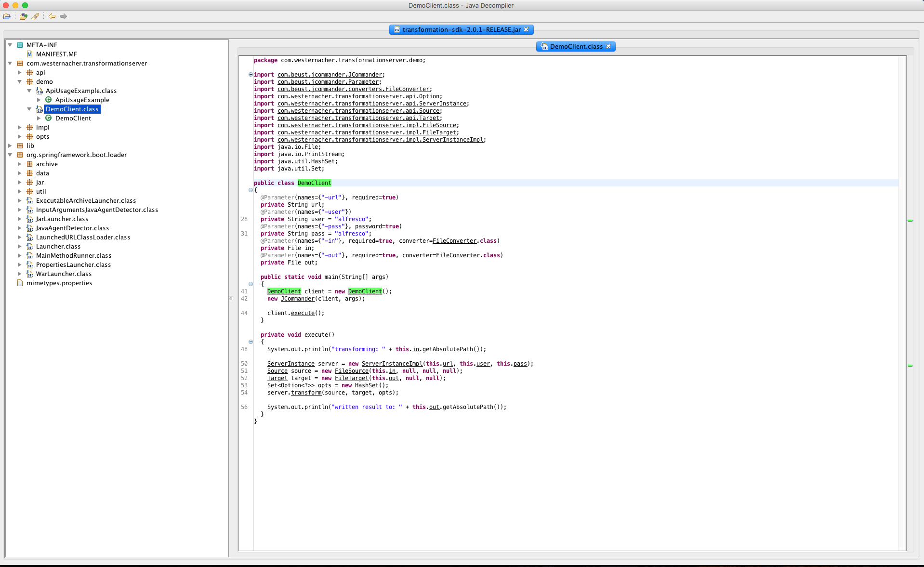This screenshot has height=567, width=924.
Task: Go back using the yellow left arrow
Action: pos(52,16)
